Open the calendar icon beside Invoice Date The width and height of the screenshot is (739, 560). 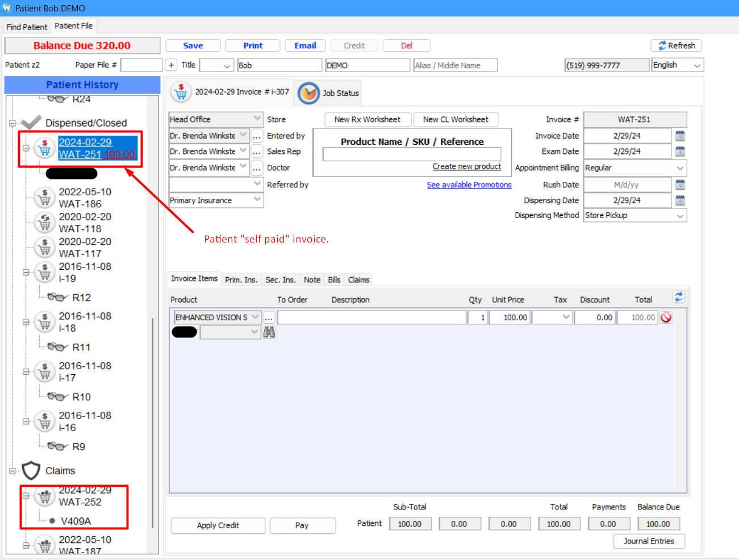(680, 135)
